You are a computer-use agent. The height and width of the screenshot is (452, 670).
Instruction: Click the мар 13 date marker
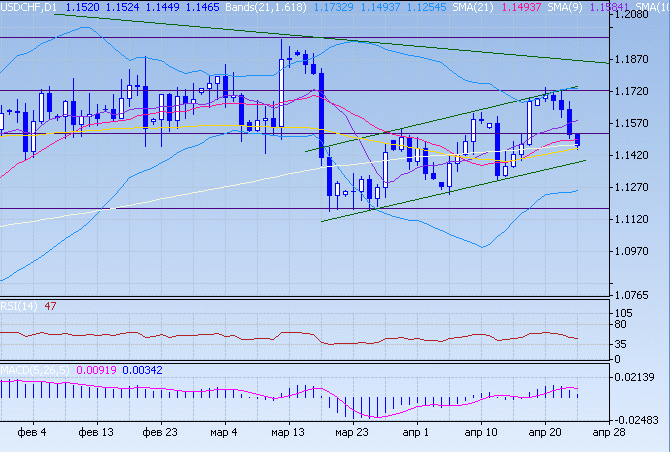(286, 433)
